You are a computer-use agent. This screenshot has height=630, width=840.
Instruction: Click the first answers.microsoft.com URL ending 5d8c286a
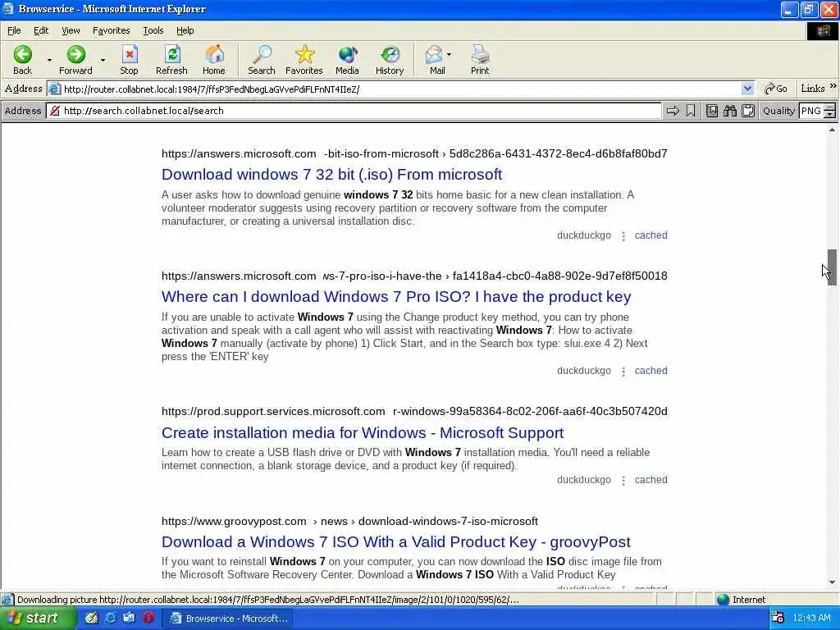click(414, 153)
